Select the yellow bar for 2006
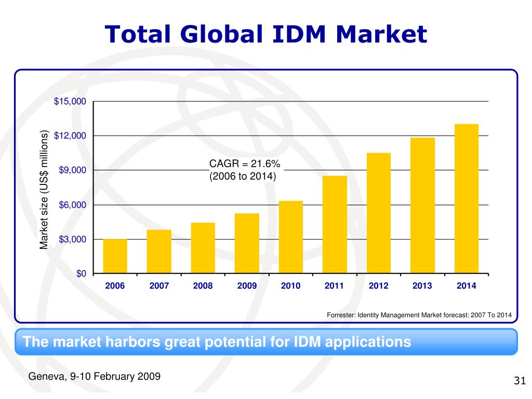This screenshot has height=399, width=532. coord(115,256)
